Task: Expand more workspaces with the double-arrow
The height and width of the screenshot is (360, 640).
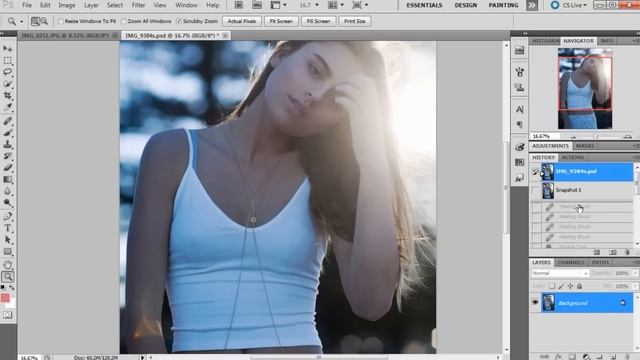Action: pyautogui.click(x=532, y=5)
